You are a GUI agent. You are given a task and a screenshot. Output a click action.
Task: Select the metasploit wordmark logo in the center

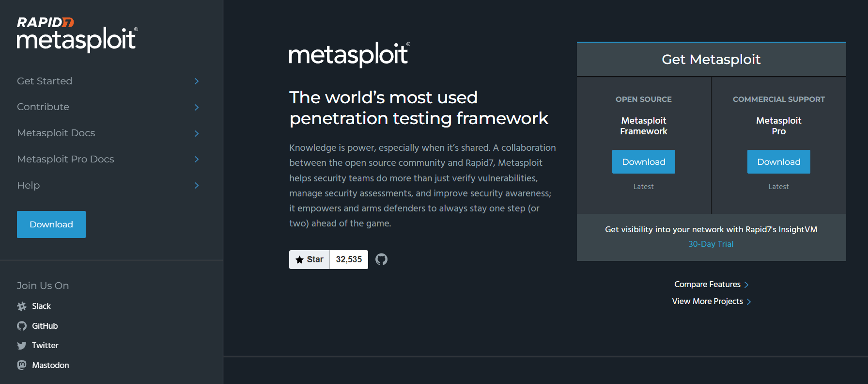(x=348, y=55)
